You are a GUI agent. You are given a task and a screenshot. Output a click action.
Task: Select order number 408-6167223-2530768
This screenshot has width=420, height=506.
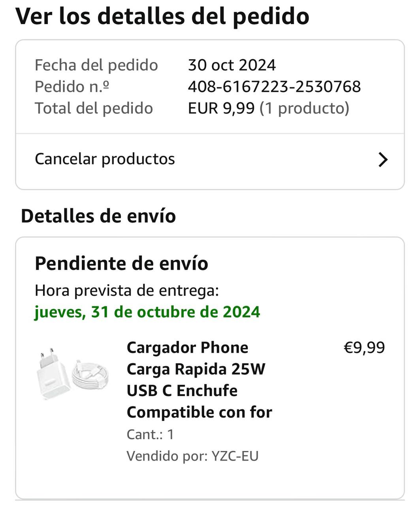click(x=274, y=87)
